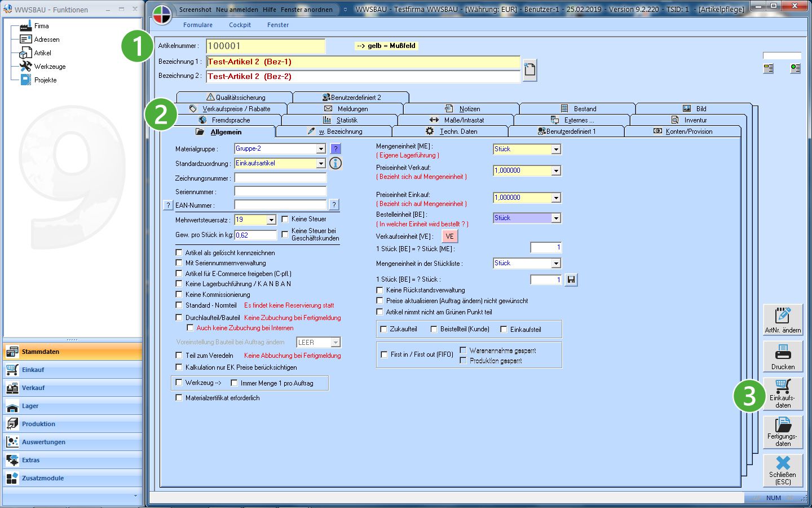Screen dimensions: 812x508
Task: Open Stammdaten section in navigation panel
Action: coord(73,352)
